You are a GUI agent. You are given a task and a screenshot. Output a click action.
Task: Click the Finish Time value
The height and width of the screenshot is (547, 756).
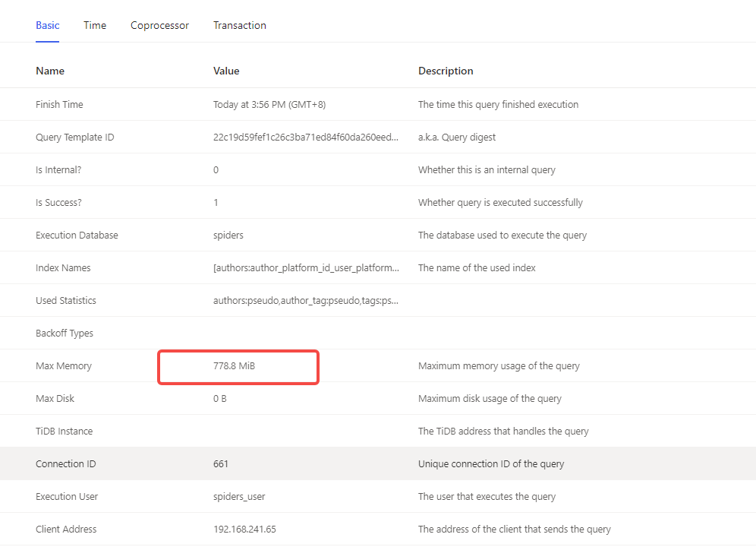269,105
